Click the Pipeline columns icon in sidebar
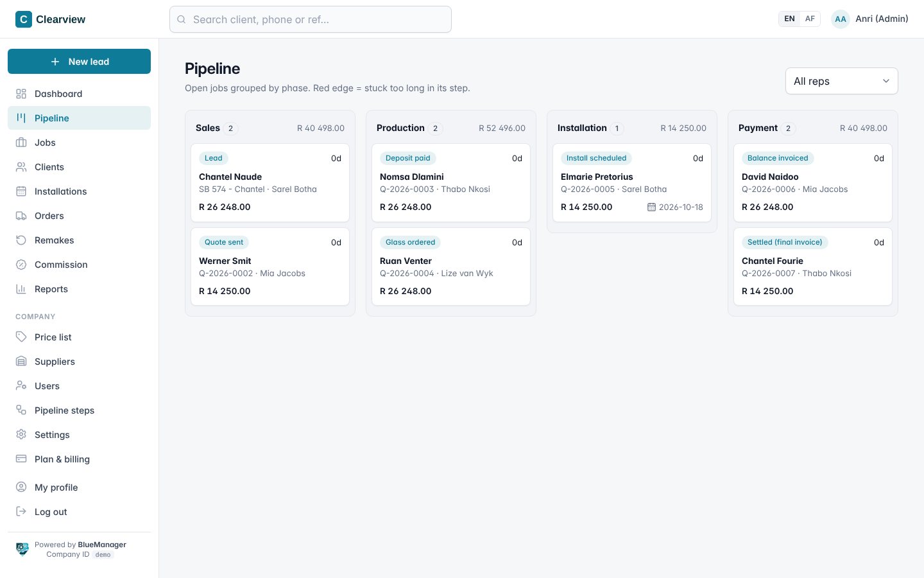 [x=21, y=118]
